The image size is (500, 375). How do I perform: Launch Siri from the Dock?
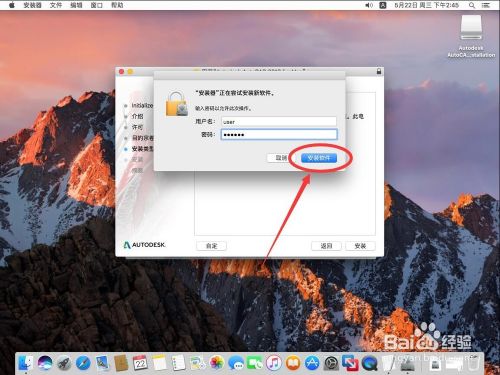pos(45,363)
